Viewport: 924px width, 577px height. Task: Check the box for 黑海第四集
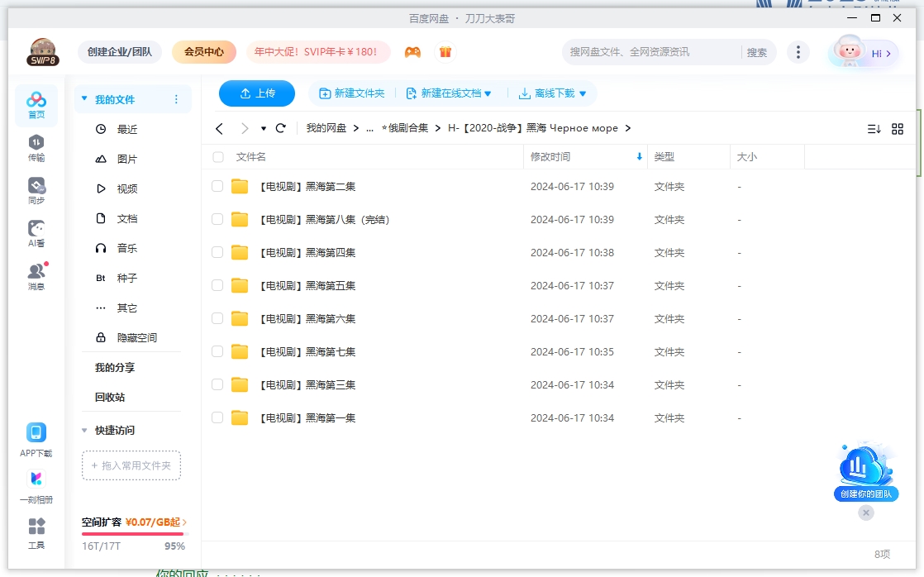[x=217, y=252]
